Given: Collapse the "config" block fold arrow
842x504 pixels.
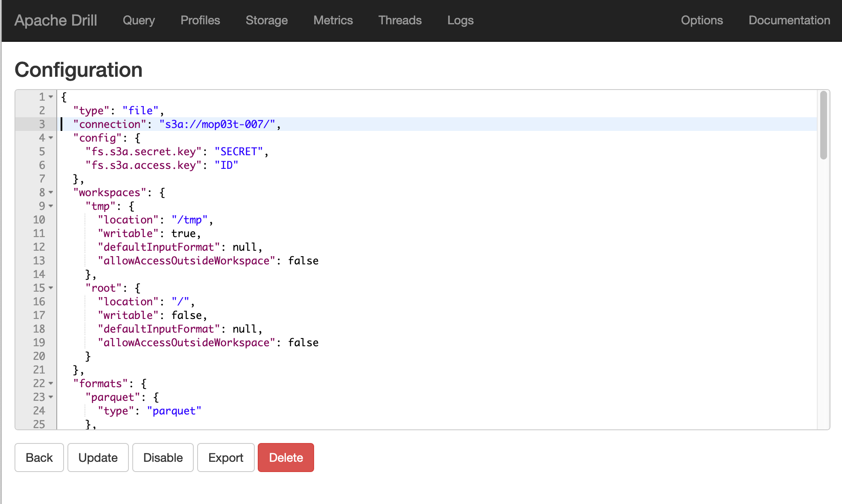Looking at the screenshot, I should tap(51, 138).
